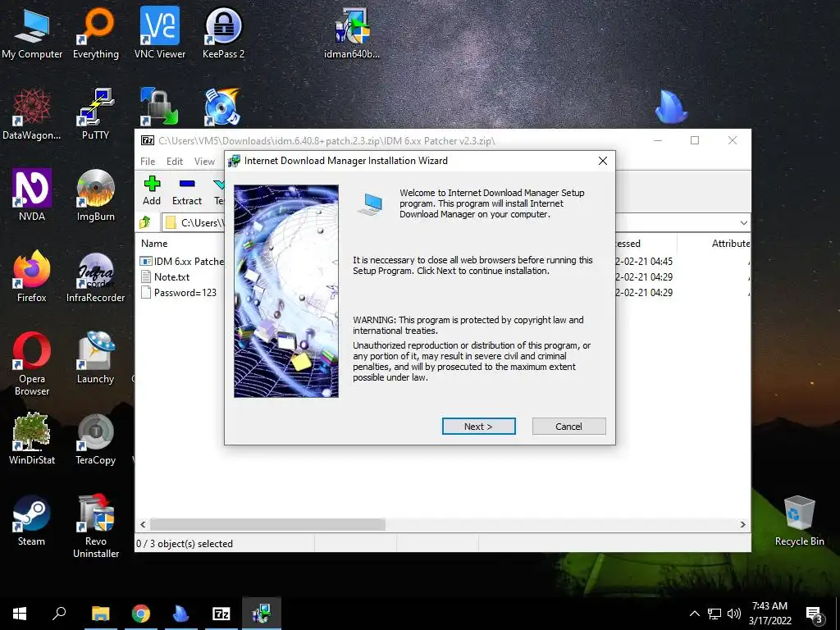Screen dimensions: 840x630
Task: Select idman640b installer desktop icon
Action: pyautogui.click(x=351, y=33)
